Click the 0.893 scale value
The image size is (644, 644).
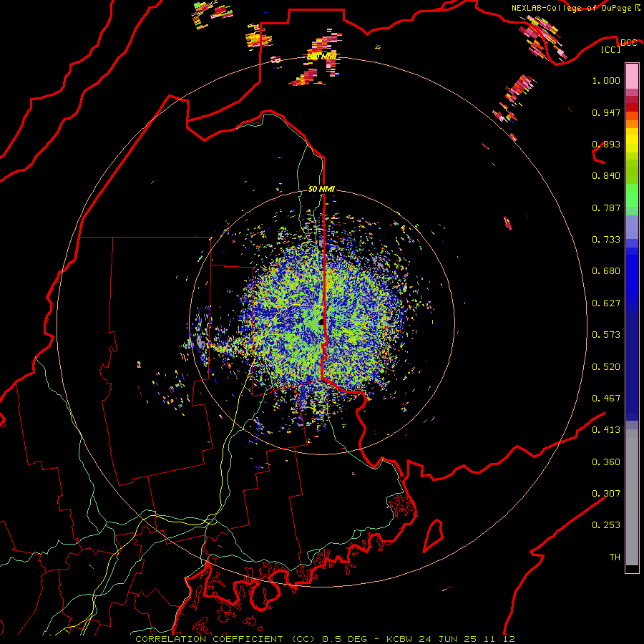(606, 144)
